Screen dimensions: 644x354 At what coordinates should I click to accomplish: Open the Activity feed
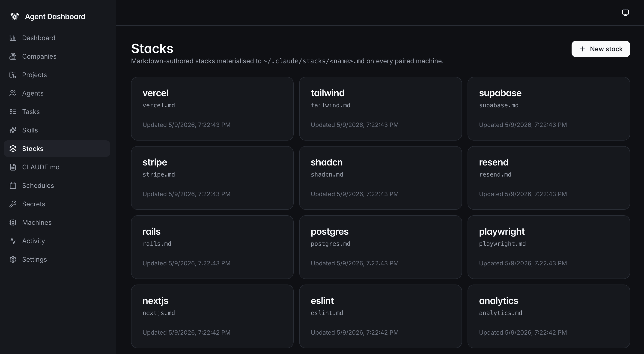coord(57,241)
